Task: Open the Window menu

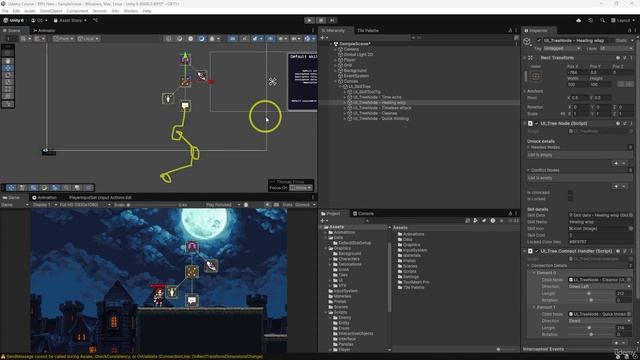Action: [131, 11]
